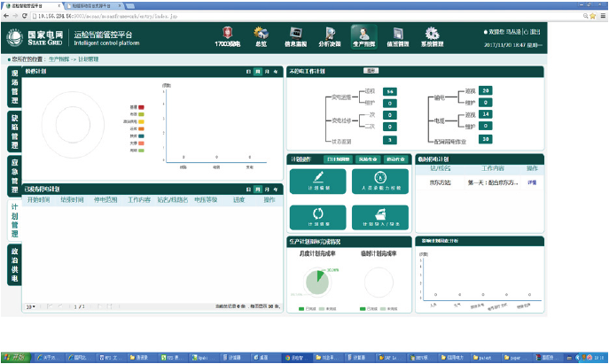Open the 总览 overview icon in top navigation
Viewport: 609px width, 364px height.
point(262,35)
